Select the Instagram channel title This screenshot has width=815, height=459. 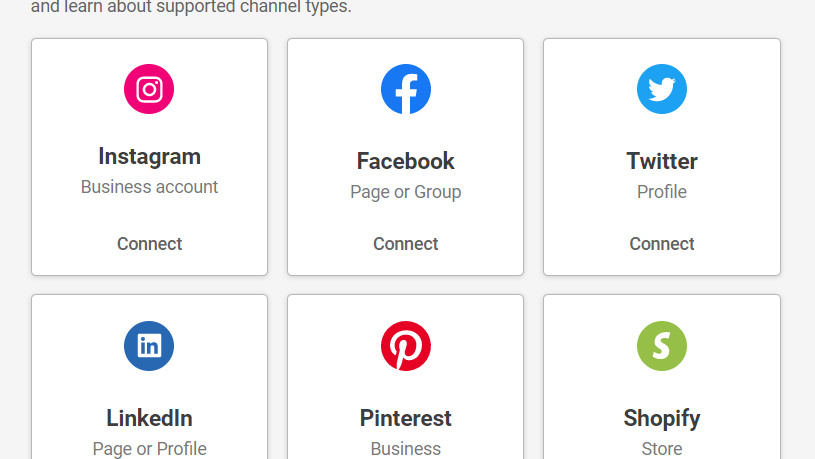point(149,156)
